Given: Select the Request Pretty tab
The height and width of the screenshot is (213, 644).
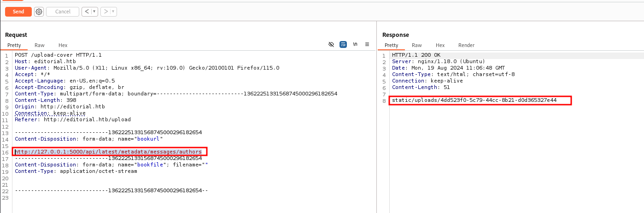Looking at the screenshot, I should point(14,45).
